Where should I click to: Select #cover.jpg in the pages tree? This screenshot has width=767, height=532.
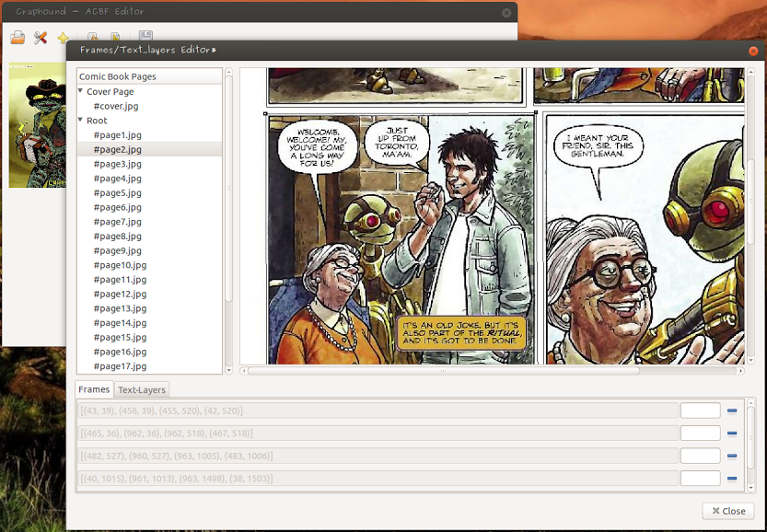[x=116, y=106]
